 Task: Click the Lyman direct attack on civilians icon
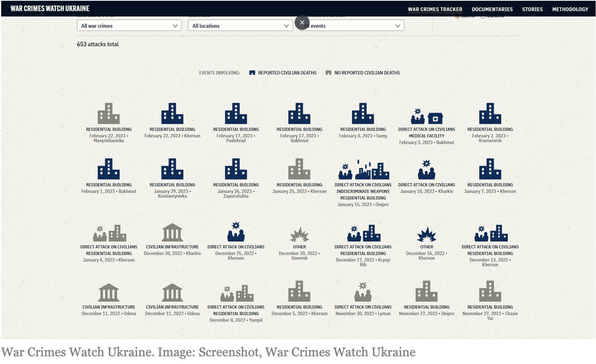pos(363,292)
